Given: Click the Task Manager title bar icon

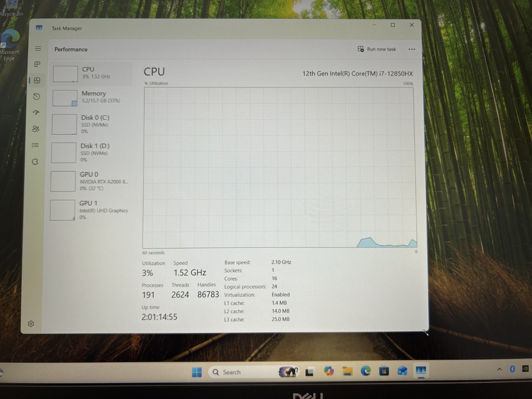Looking at the screenshot, I should (x=39, y=28).
